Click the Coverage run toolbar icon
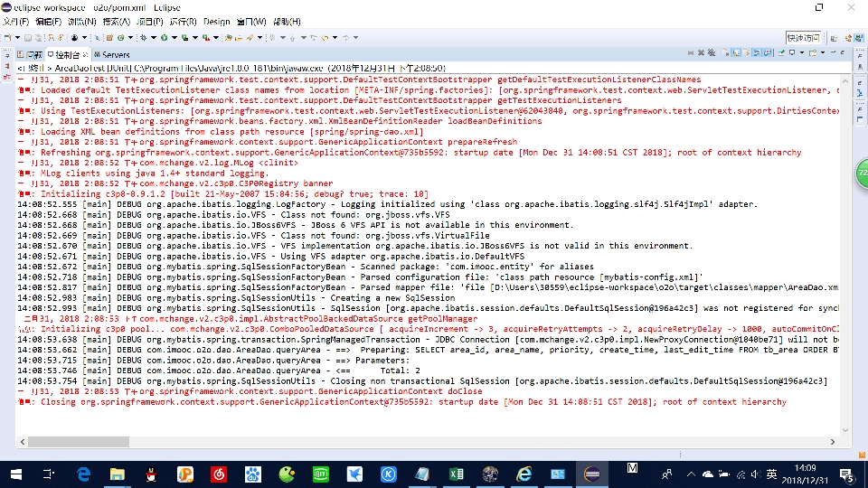Image resolution: width=868 pixels, height=488 pixels. click(184, 38)
